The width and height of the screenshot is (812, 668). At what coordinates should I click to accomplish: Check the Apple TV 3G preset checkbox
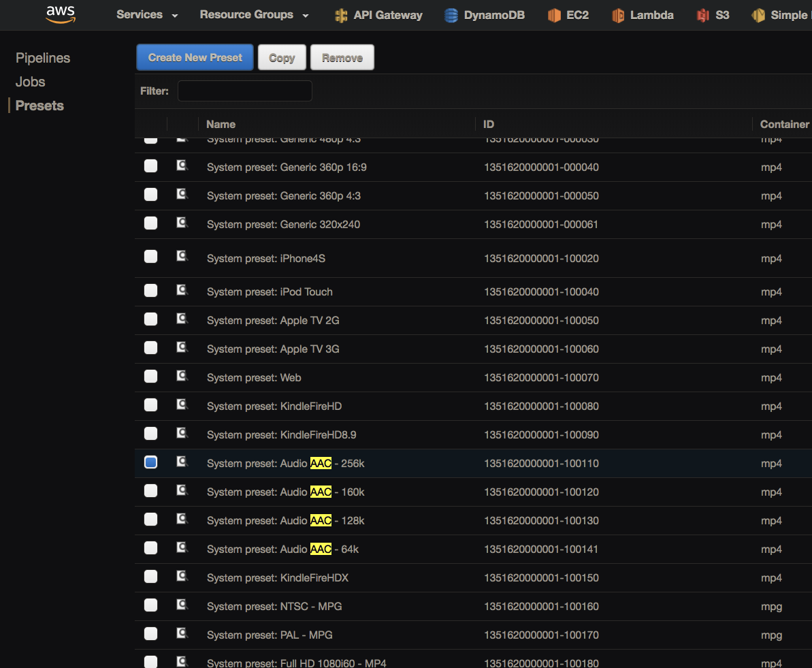pyautogui.click(x=150, y=347)
